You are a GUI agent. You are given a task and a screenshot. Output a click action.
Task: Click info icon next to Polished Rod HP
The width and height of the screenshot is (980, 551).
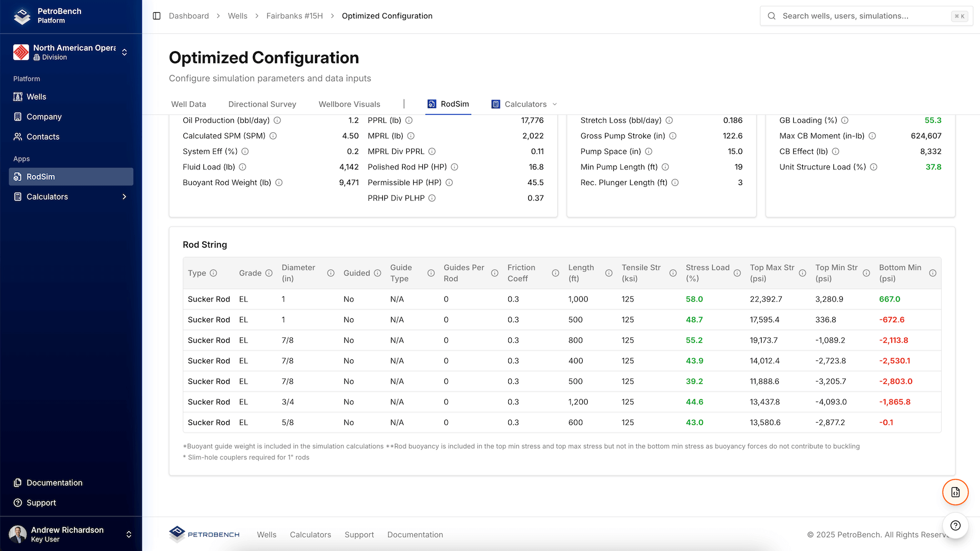point(454,167)
